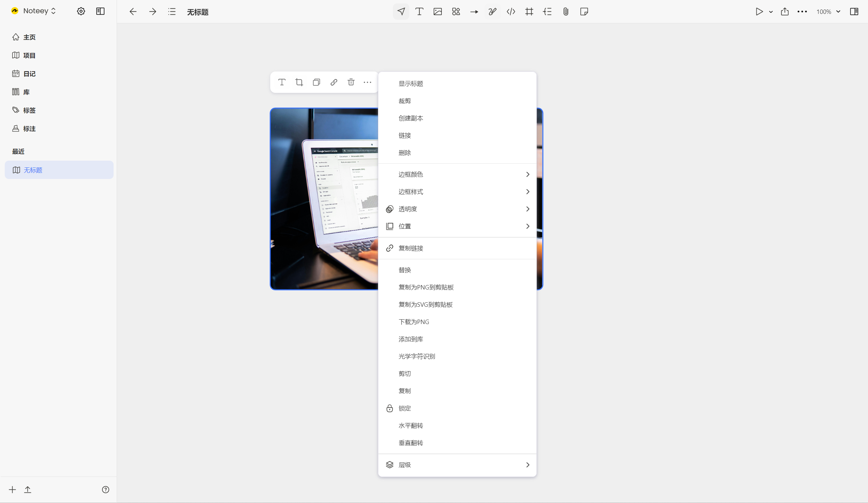Select the pen drawing tool

click(492, 12)
